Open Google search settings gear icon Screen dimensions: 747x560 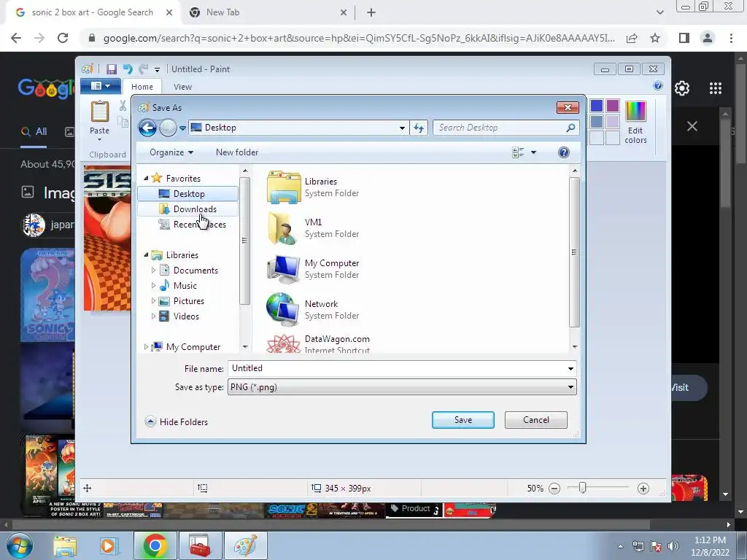click(682, 88)
